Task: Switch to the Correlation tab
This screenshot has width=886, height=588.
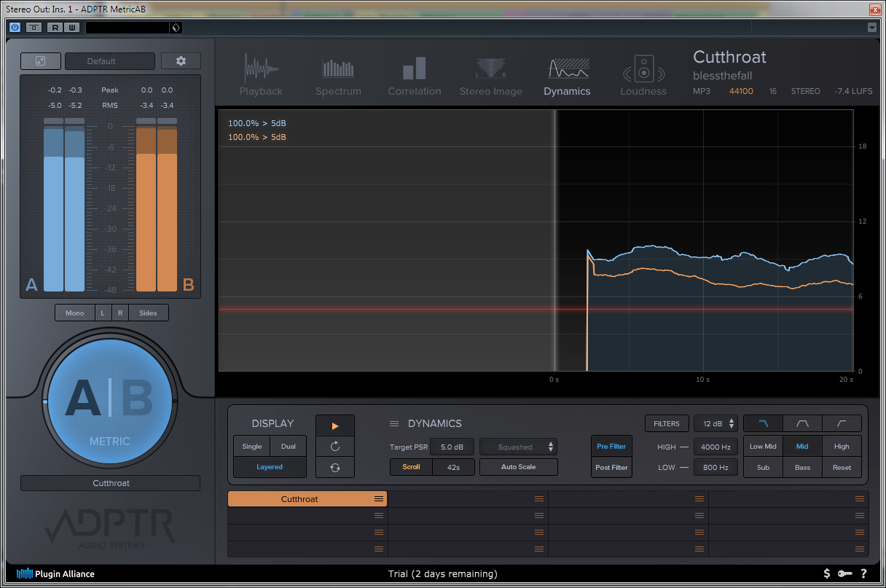Action: point(415,76)
